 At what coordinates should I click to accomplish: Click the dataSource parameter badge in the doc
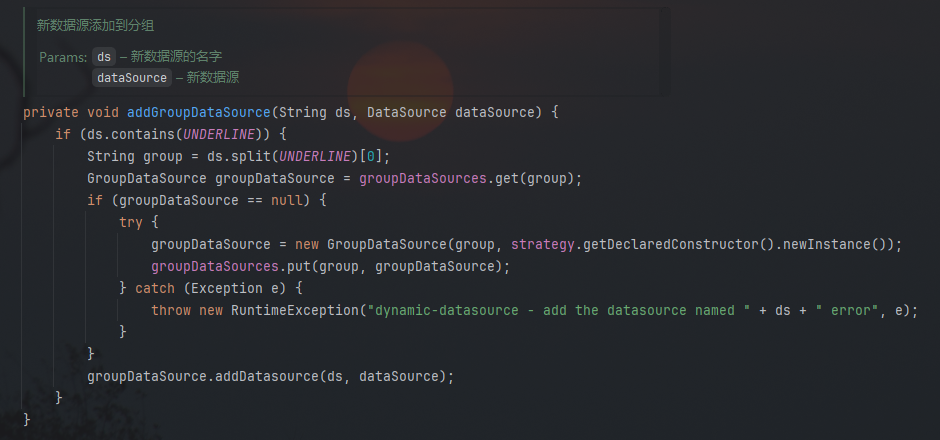click(132, 78)
